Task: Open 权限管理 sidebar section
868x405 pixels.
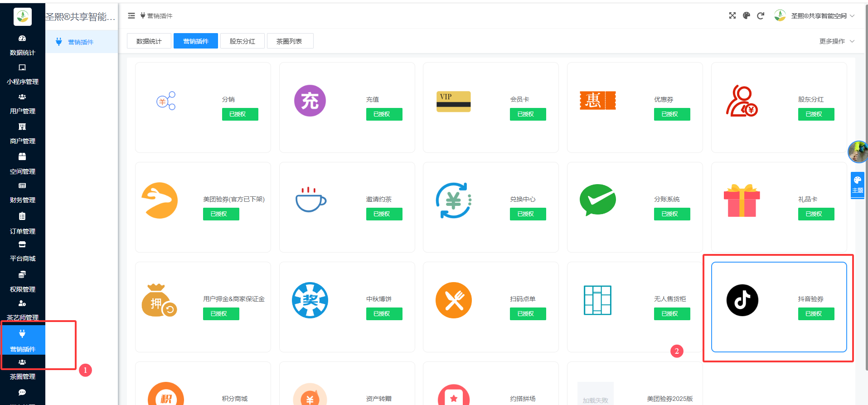Action: pos(22,282)
